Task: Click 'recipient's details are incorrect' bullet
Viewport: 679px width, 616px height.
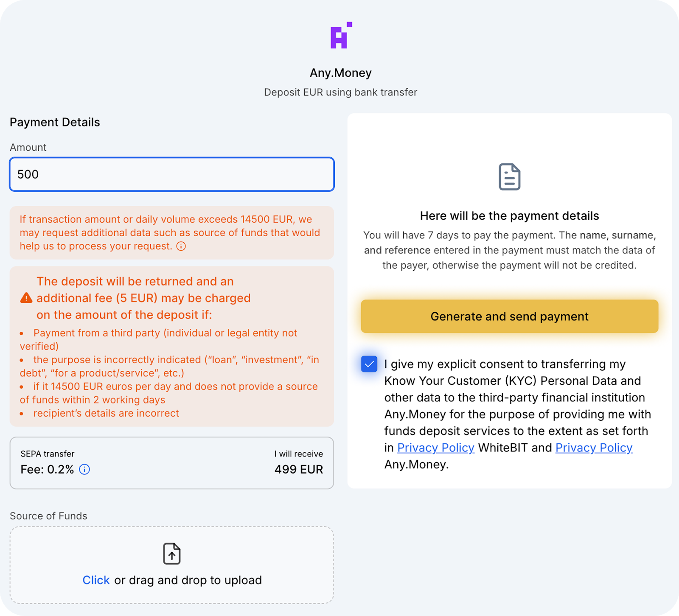Action: (106, 413)
